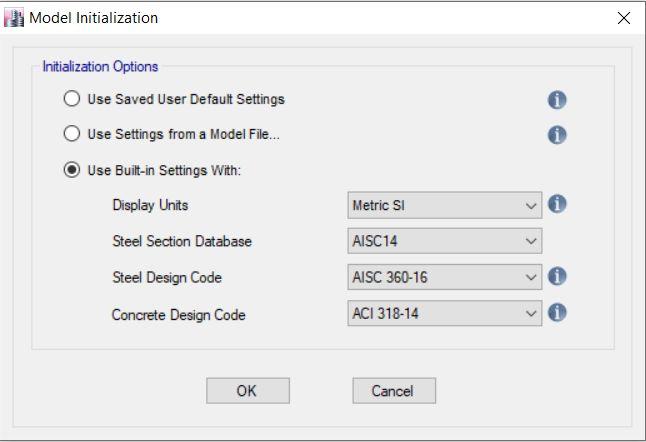Click the Concrete Design Code label
This screenshot has width=646, height=442.
[178, 316]
